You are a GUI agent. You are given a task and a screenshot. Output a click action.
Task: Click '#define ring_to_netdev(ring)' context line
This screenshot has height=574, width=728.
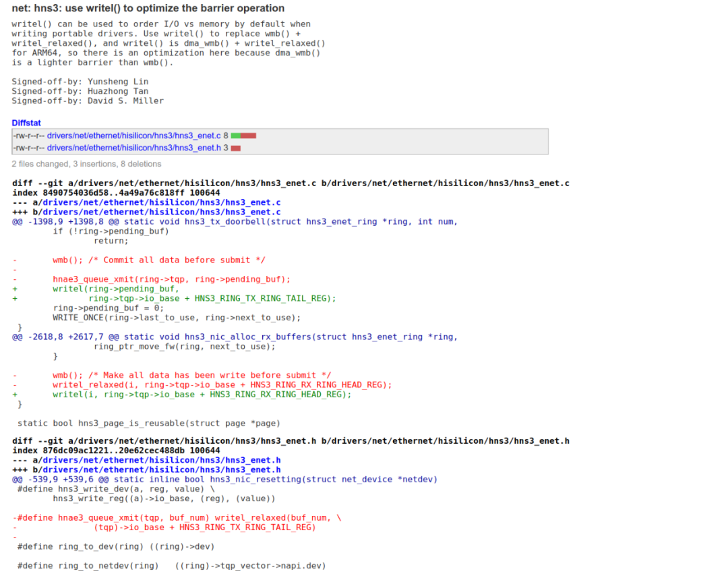(172, 566)
